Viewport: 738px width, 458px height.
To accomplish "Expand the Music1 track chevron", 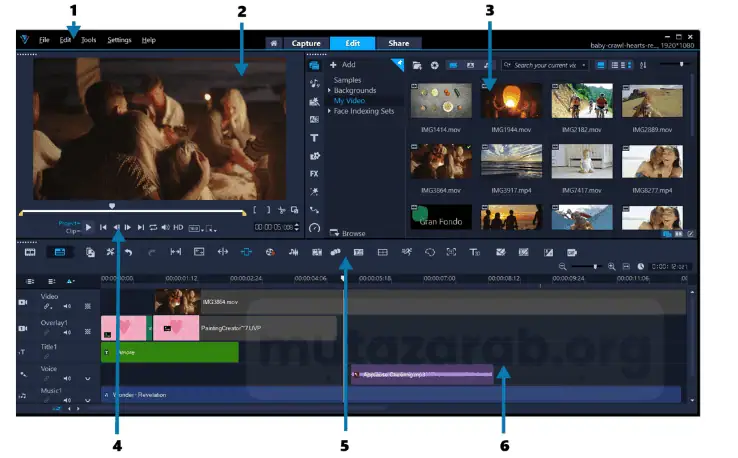I will click(88, 400).
